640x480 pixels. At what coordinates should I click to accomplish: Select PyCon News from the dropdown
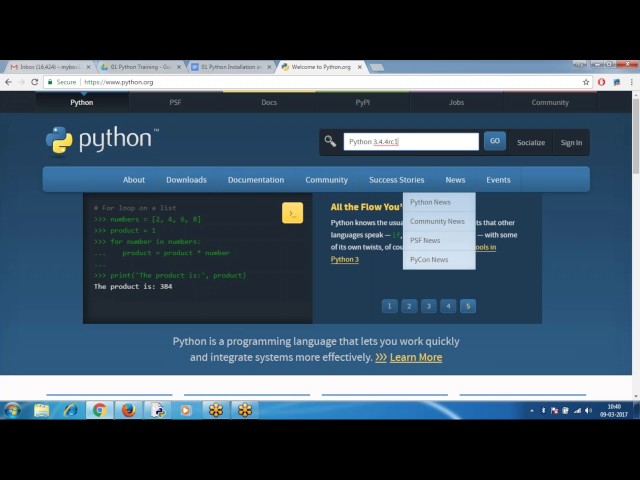point(439,260)
